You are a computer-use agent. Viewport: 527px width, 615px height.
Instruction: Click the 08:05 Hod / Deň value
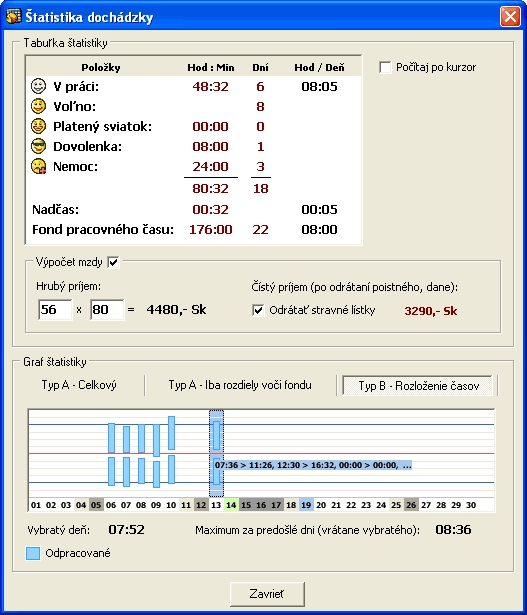tap(320, 86)
